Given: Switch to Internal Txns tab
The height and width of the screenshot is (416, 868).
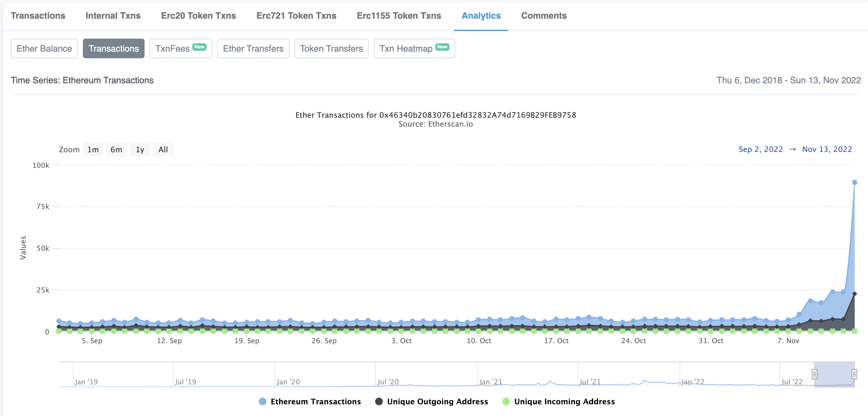Looking at the screenshot, I should [113, 16].
